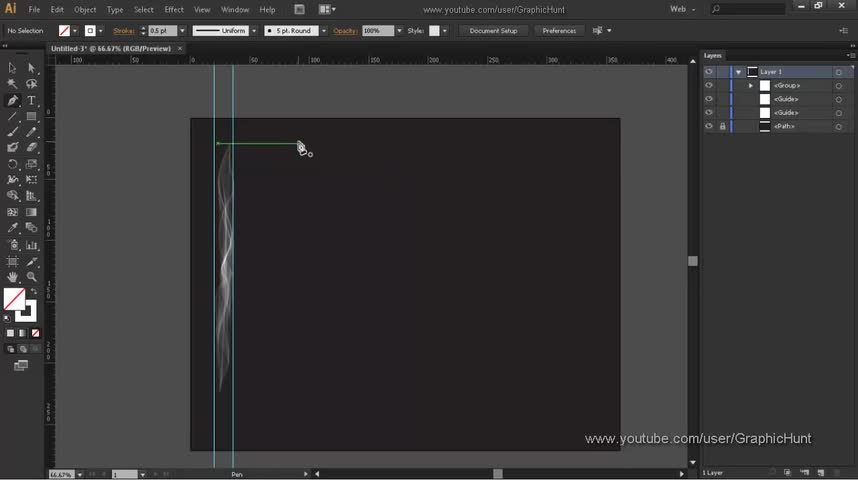
Task: Pick the Paintbrush tool
Action: tap(12, 132)
